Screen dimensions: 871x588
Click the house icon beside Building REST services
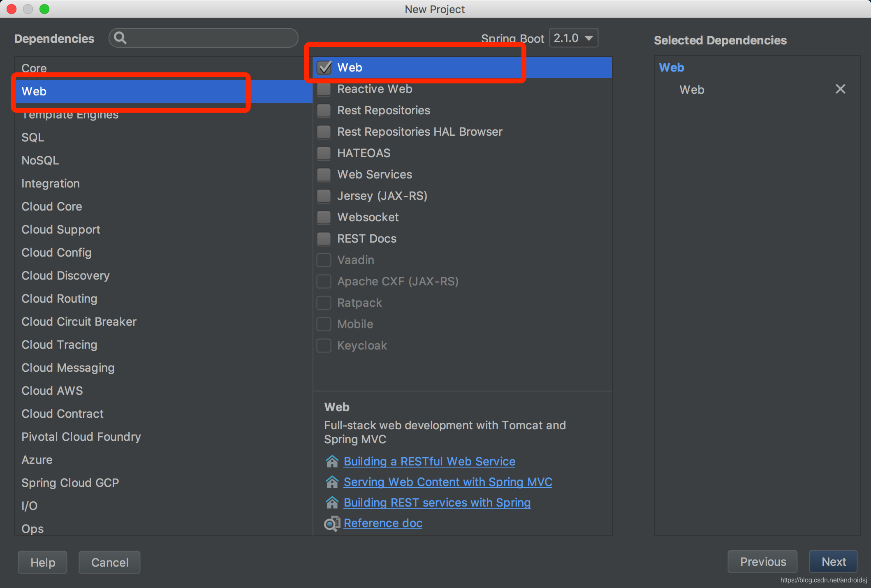click(332, 502)
